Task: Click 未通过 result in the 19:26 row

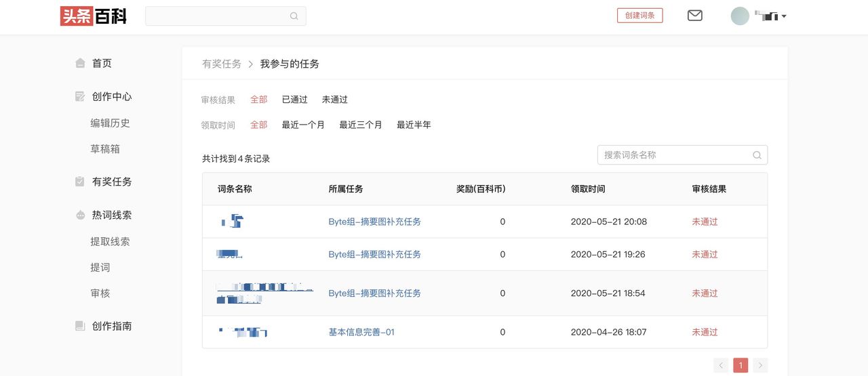Action: point(705,254)
